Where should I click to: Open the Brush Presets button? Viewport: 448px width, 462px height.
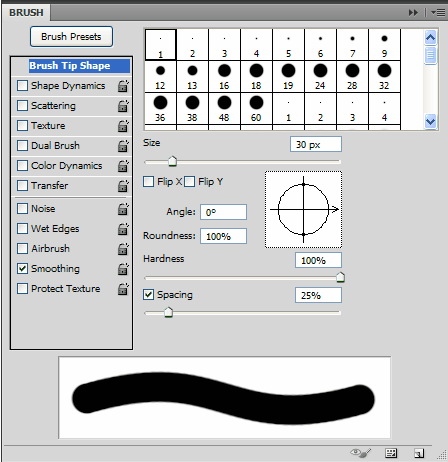click(x=71, y=37)
